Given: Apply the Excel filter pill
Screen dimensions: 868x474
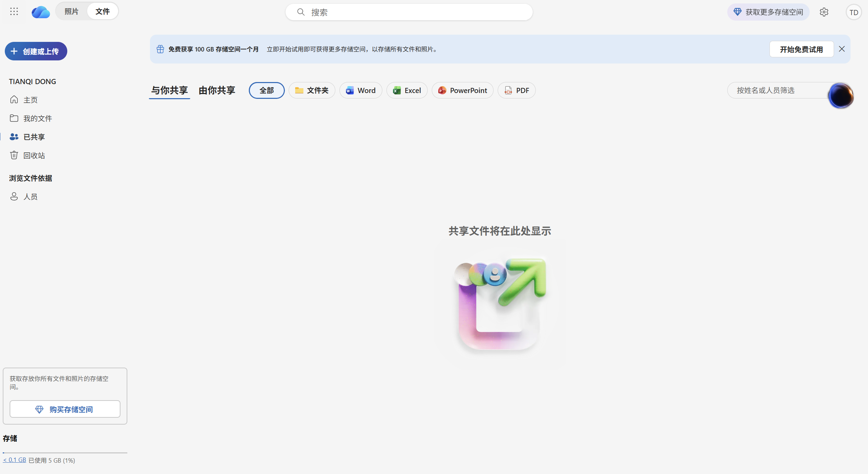Looking at the screenshot, I should click(x=407, y=90).
